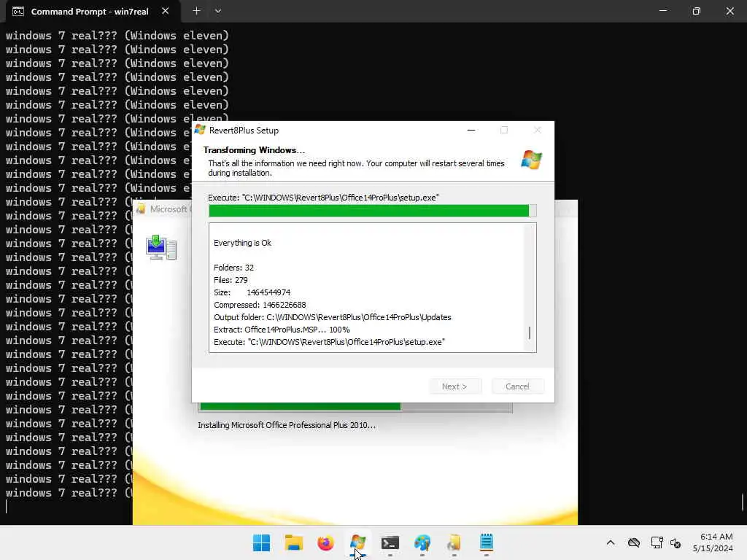This screenshot has width=747, height=560.
Task: Restore down the Command Prompt window
Action: tap(697, 11)
